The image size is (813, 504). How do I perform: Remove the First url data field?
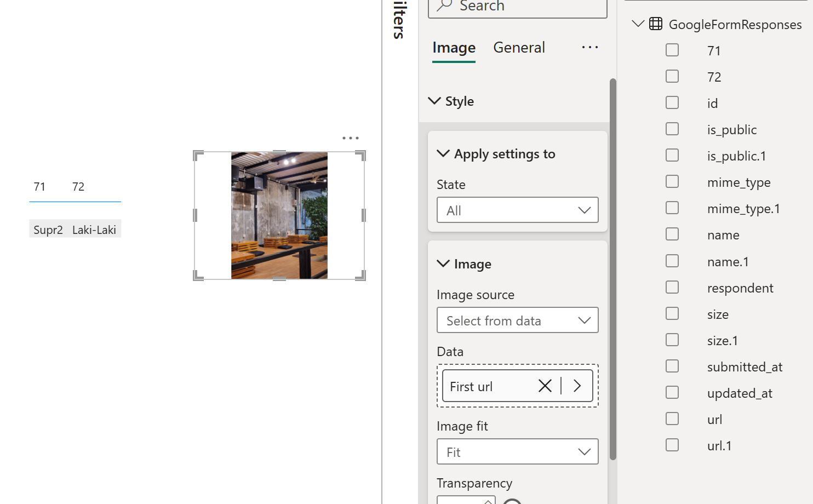(545, 386)
